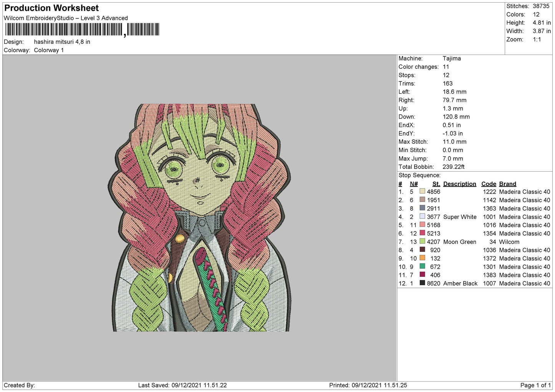
Task: Select the Up value '1.3 mm'
Action: (x=453, y=109)
